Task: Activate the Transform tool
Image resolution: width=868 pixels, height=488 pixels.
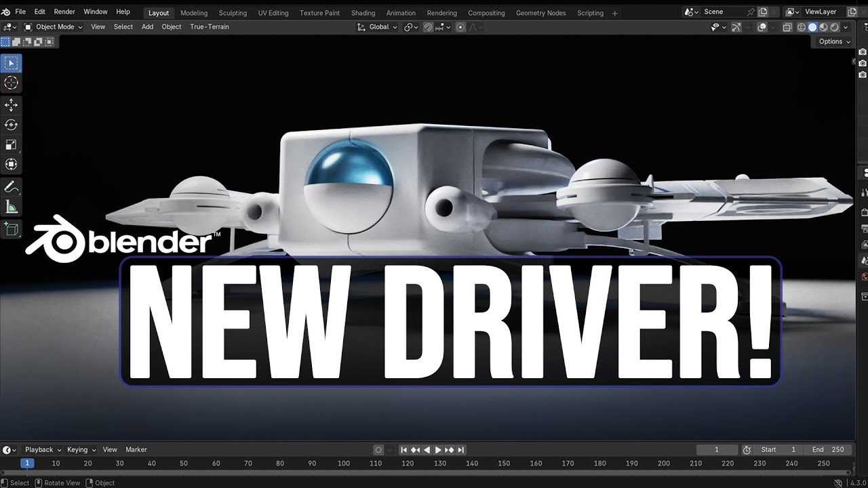Action: point(12,164)
